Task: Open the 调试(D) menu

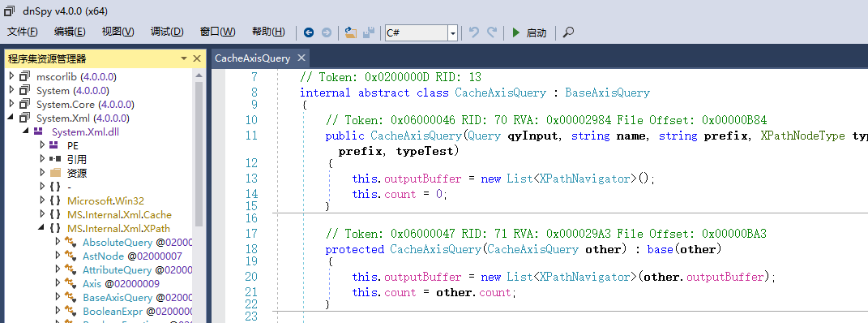Action: click(x=167, y=32)
